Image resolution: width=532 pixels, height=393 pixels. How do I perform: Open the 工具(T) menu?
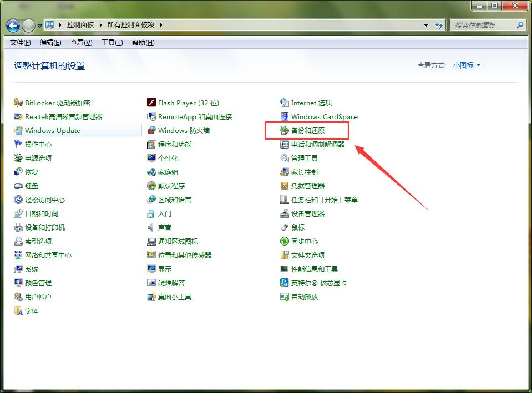[x=112, y=43]
